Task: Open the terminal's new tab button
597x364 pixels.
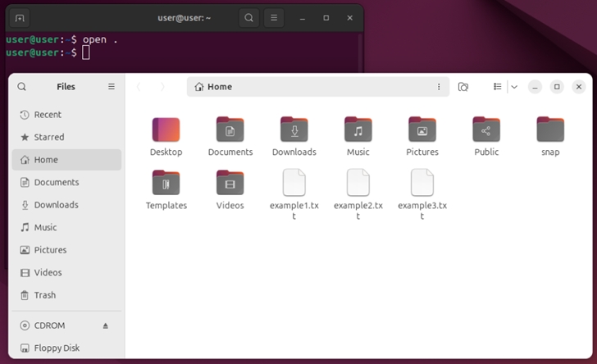Action: (20, 17)
